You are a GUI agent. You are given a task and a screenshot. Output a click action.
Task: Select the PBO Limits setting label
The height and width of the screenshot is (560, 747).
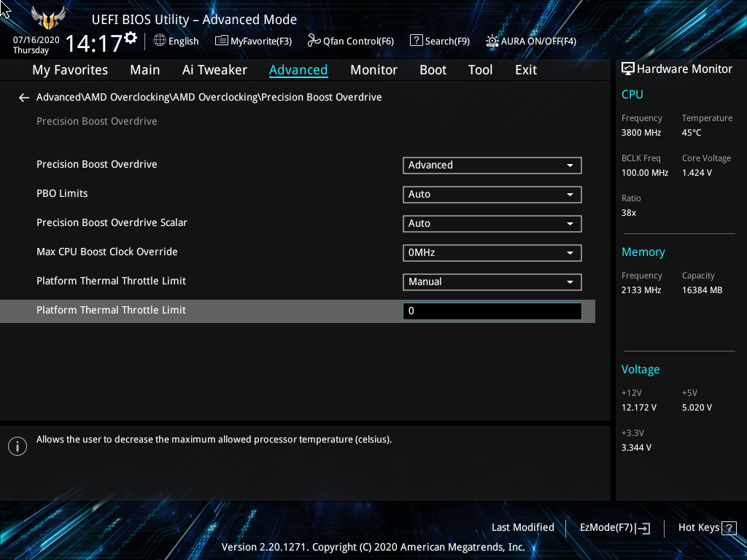(62, 193)
